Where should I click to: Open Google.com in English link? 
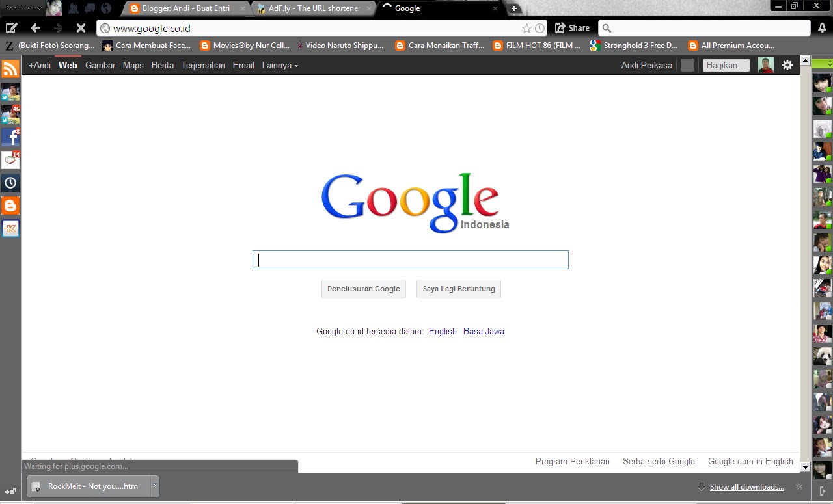750,461
